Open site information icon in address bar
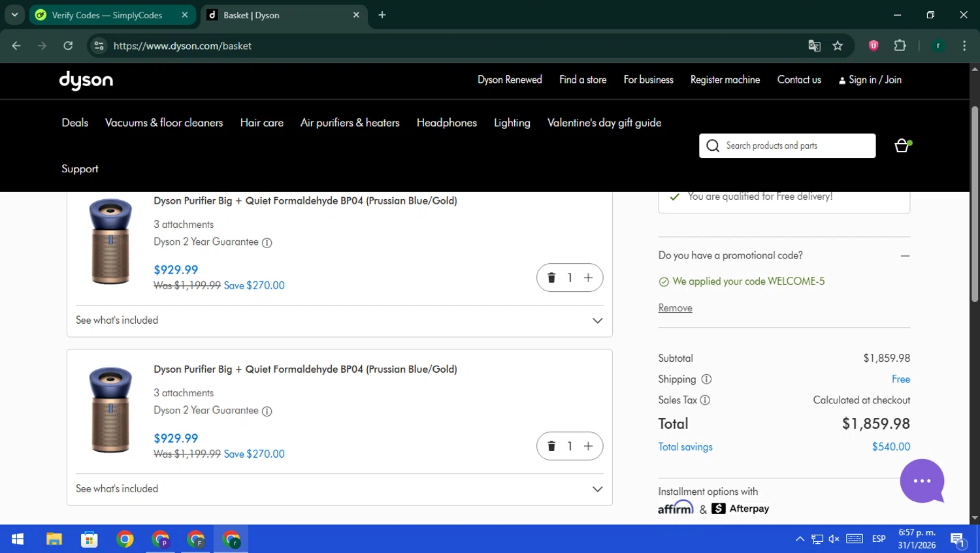 99,46
